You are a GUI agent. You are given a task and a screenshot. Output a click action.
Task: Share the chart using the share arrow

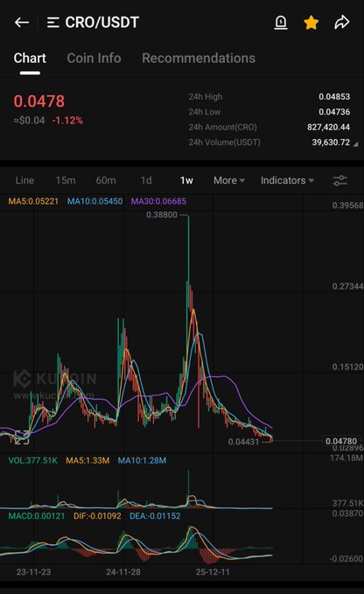coord(341,23)
